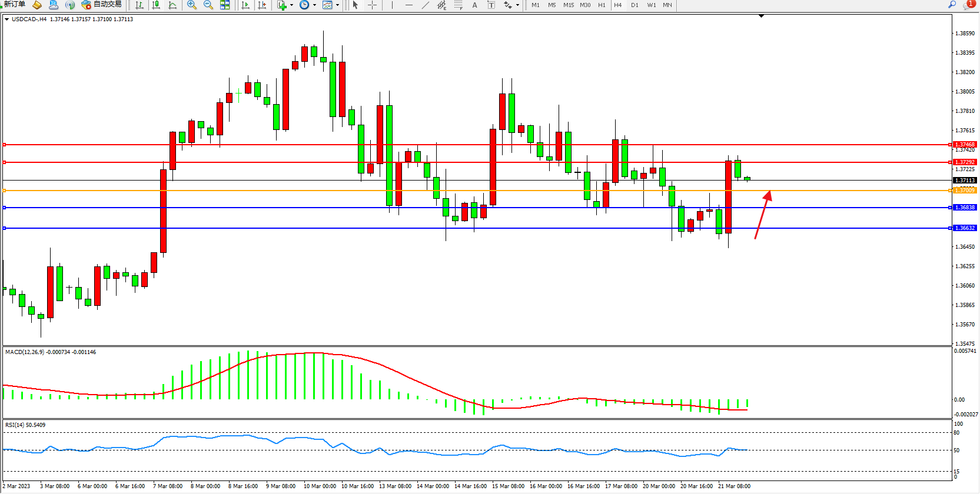Viewport: 980px width, 494px height.
Task: Open the search magnifier at top right
Action: point(952,5)
